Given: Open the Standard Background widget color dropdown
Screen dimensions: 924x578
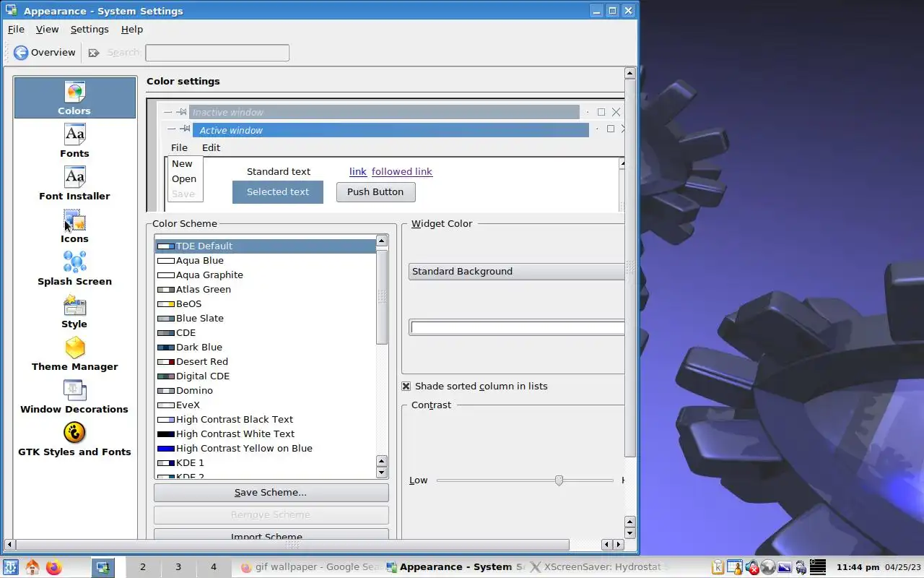Looking at the screenshot, I should pos(516,272).
